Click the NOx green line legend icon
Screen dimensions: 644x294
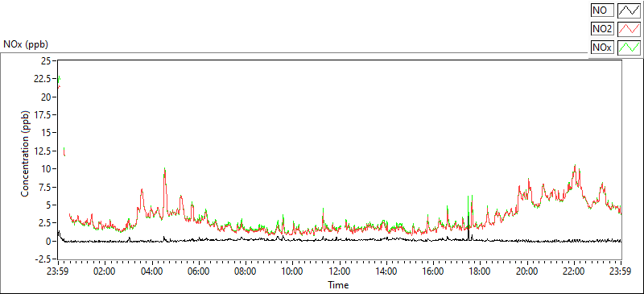point(630,48)
